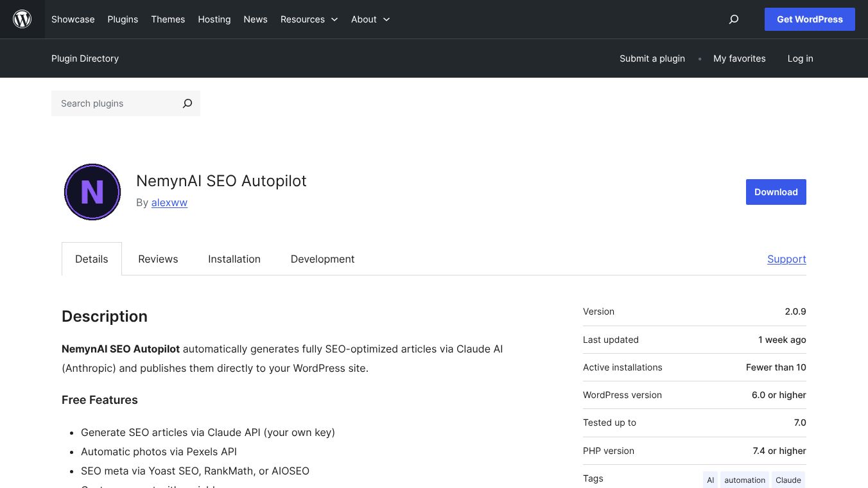Image resolution: width=868 pixels, height=488 pixels.
Task: Click the 'SEO meta via Yoast SEO' bullet
Action: tap(195, 471)
